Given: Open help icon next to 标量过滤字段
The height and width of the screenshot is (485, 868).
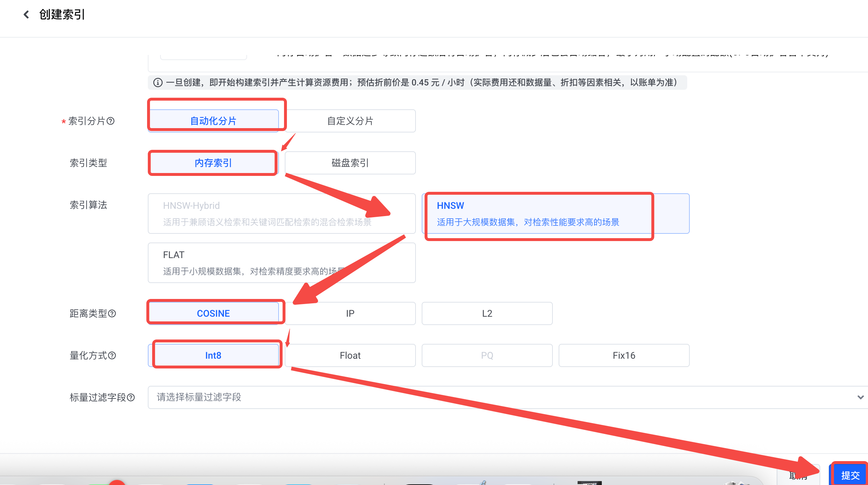Looking at the screenshot, I should pyautogui.click(x=131, y=397).
